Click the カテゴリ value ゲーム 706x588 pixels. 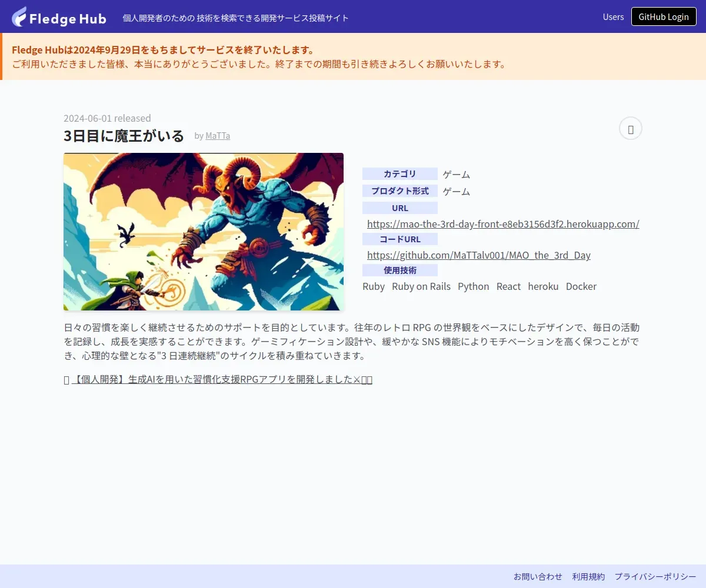[457, 175]
